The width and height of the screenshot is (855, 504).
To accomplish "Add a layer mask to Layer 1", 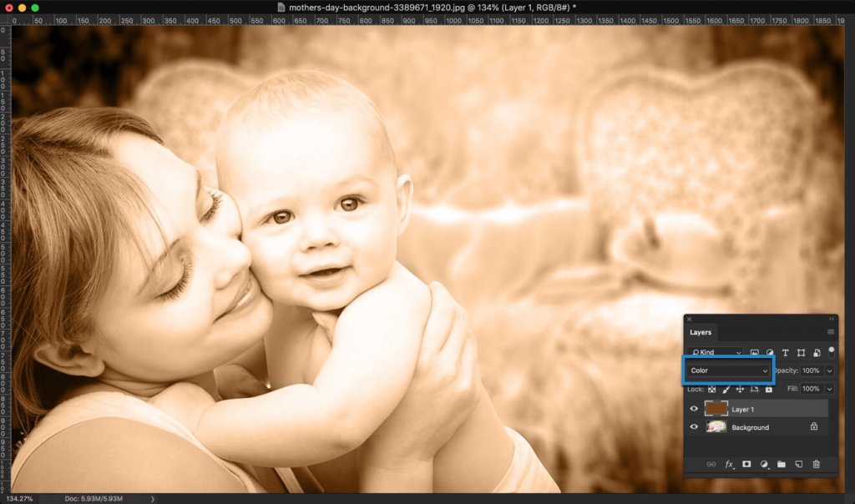I will tap(746, 464).
